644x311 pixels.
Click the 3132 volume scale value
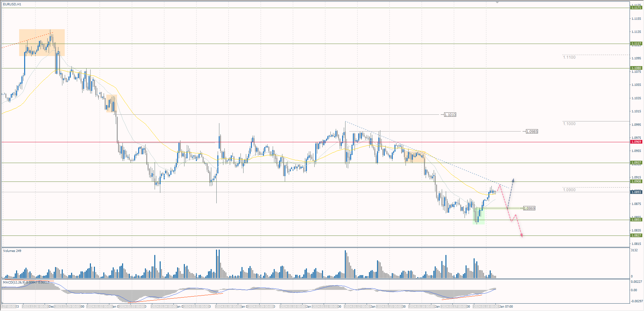[634, 250]
